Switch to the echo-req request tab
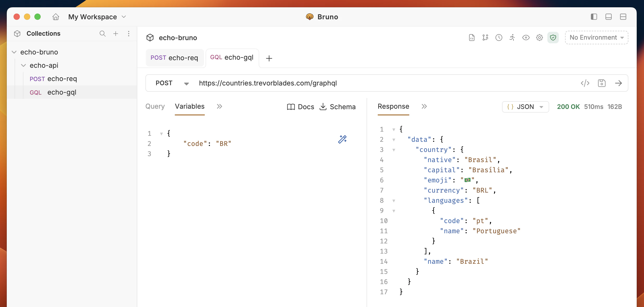644x307 pixels. (175, 58)
